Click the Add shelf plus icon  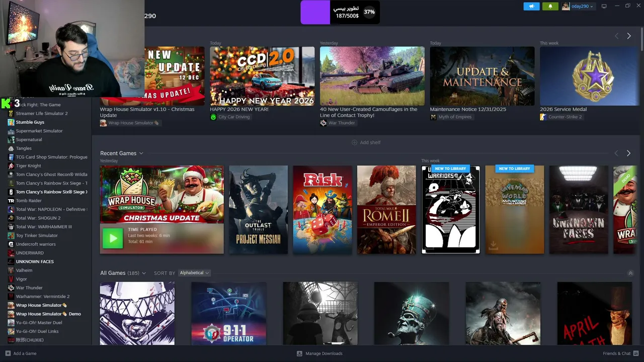coord(354,142)
